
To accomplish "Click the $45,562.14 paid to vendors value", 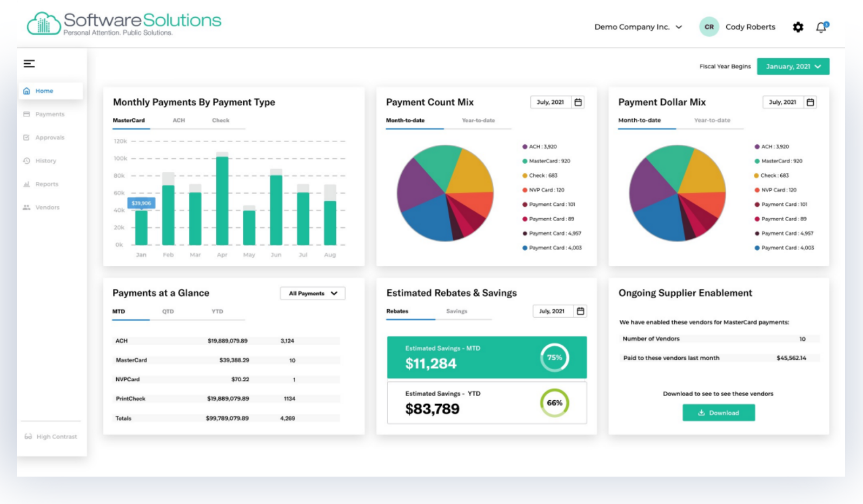I will (x=791, y=358).
